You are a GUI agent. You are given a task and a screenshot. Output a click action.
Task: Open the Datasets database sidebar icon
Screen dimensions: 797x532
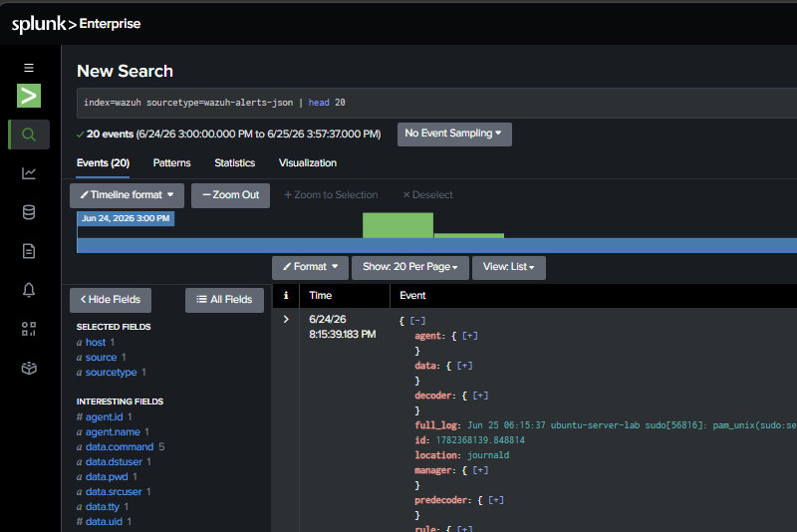[29, 212]
